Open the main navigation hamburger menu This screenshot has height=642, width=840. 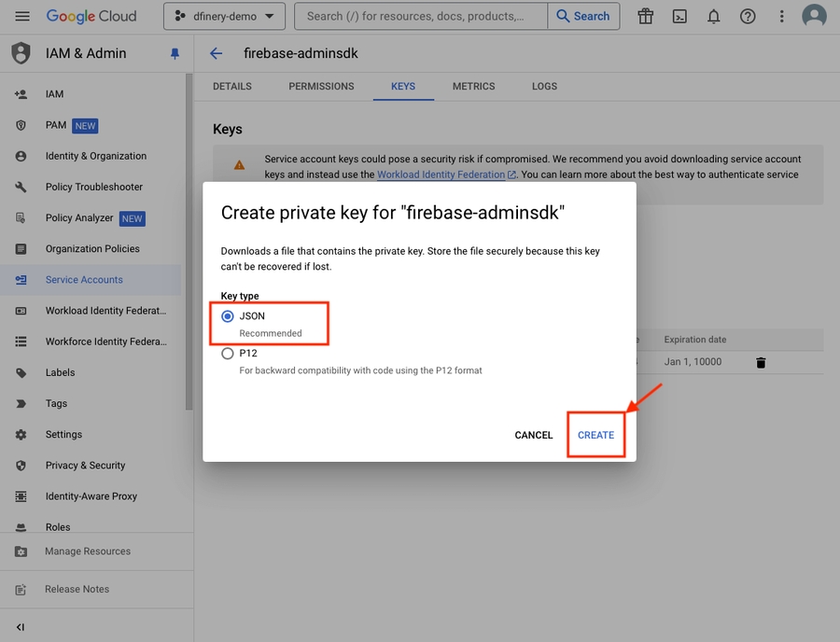coord(22,16)
